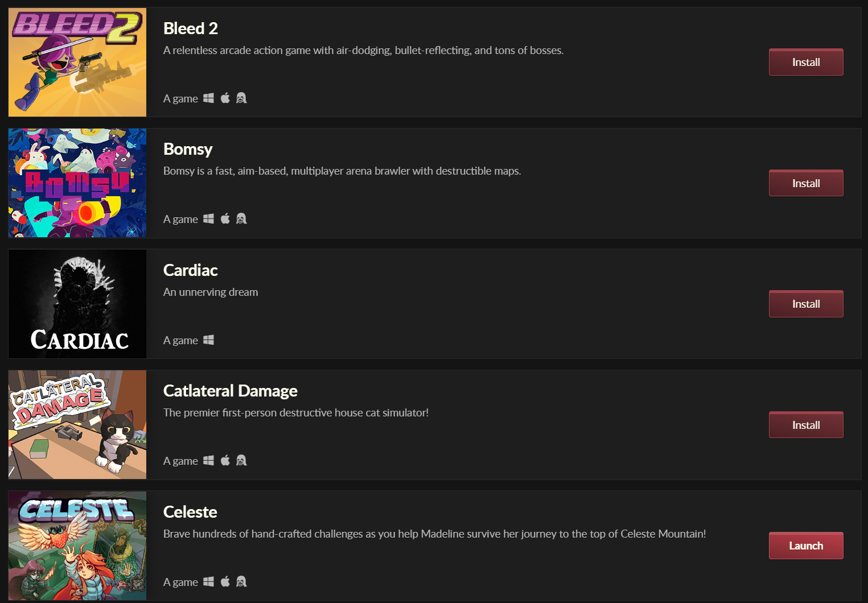Open the Bomsy cover thumbnail
Viewport: 868px width, 603px height.
[x=77, y=183]
